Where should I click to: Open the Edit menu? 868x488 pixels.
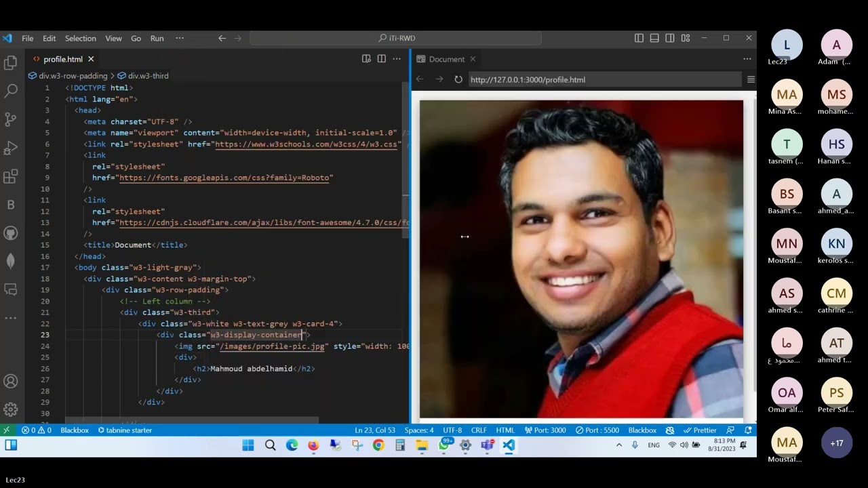point(50,38)
